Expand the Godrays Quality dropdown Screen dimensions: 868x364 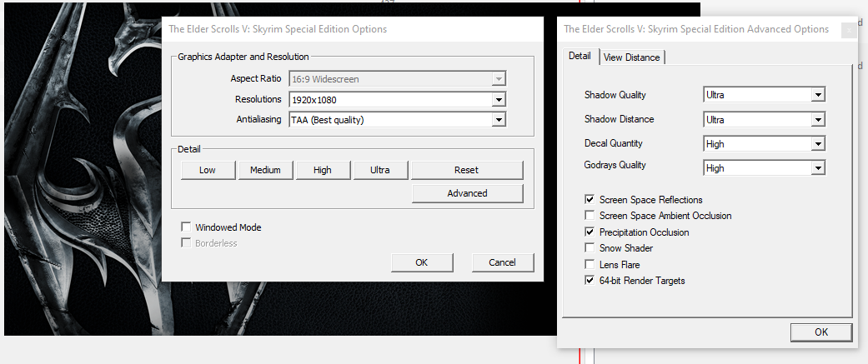[x=765, y=167]
